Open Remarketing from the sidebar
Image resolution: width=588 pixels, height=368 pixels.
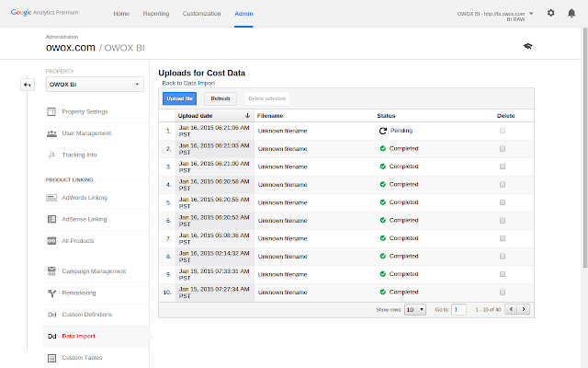[79, 293]
